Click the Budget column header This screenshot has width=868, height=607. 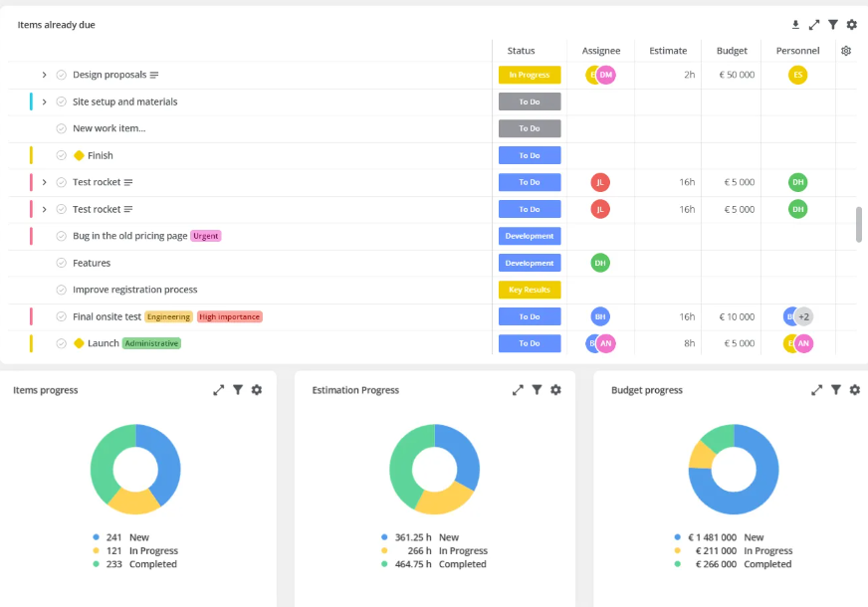click(x=732, y=51)
